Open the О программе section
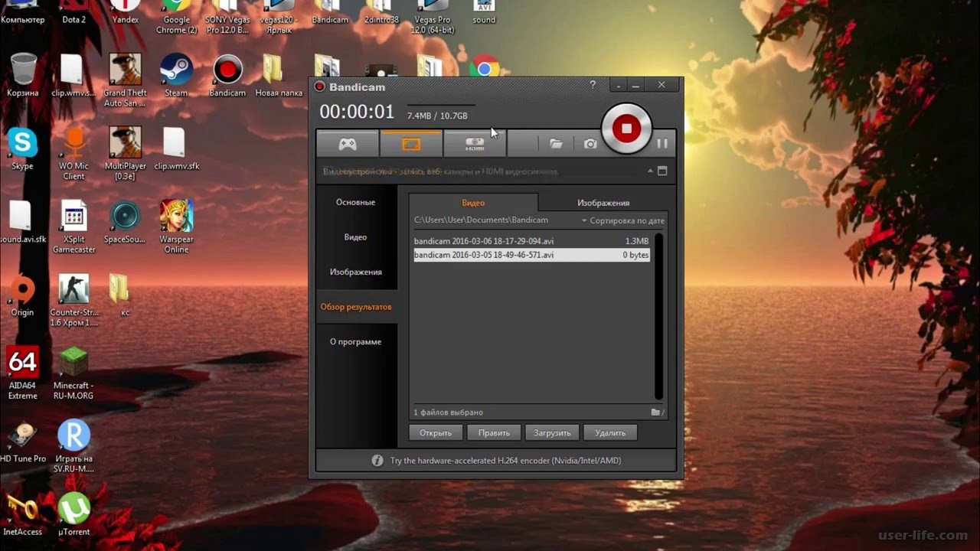The image size is (980, 551). (355, 341)
